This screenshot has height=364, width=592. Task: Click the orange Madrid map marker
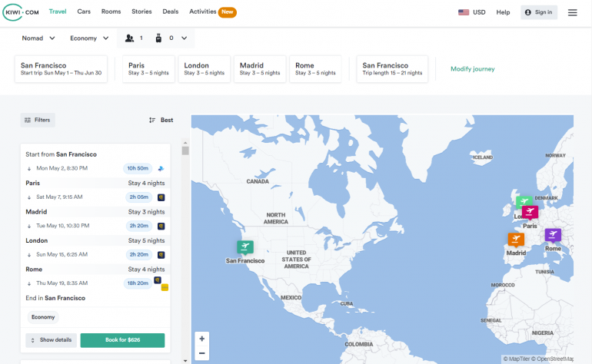pos(516,240)
